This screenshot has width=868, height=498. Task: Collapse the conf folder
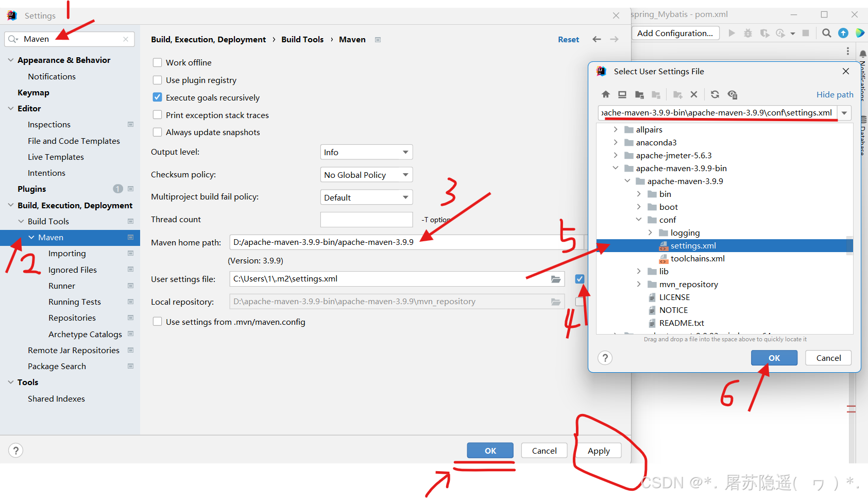639,220
